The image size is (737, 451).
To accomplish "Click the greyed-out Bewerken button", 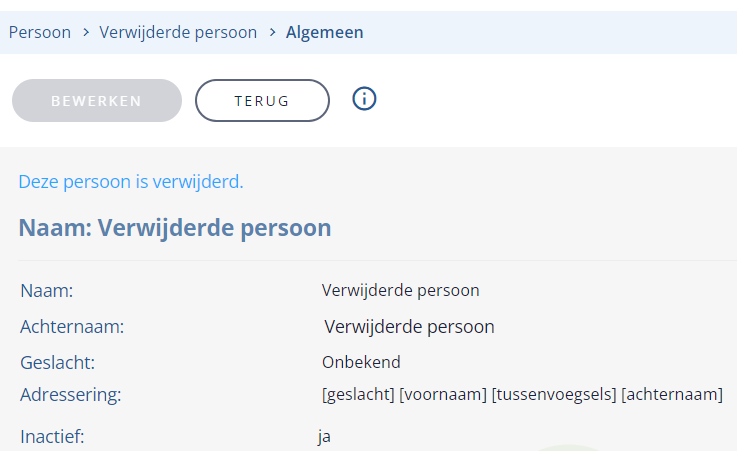I will [x=97, y=101].
